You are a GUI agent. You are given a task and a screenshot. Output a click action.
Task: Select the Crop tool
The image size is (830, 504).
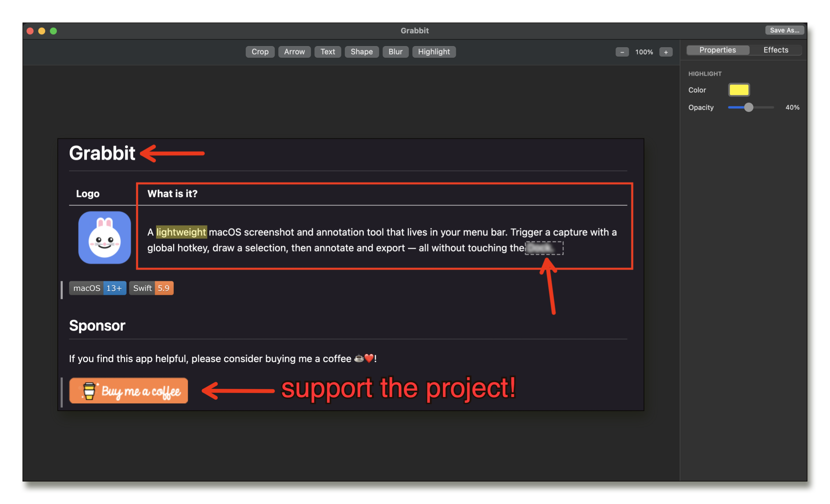point(260,52)
